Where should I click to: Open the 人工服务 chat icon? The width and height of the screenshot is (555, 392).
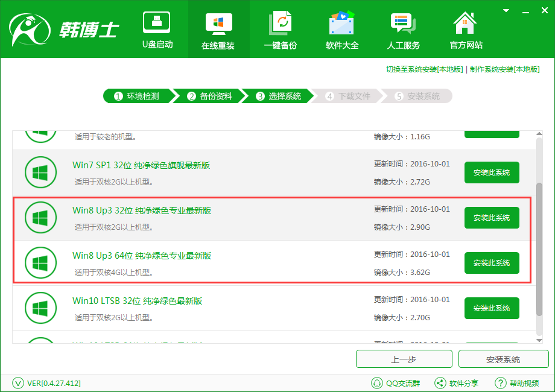[x=403, y=24]
